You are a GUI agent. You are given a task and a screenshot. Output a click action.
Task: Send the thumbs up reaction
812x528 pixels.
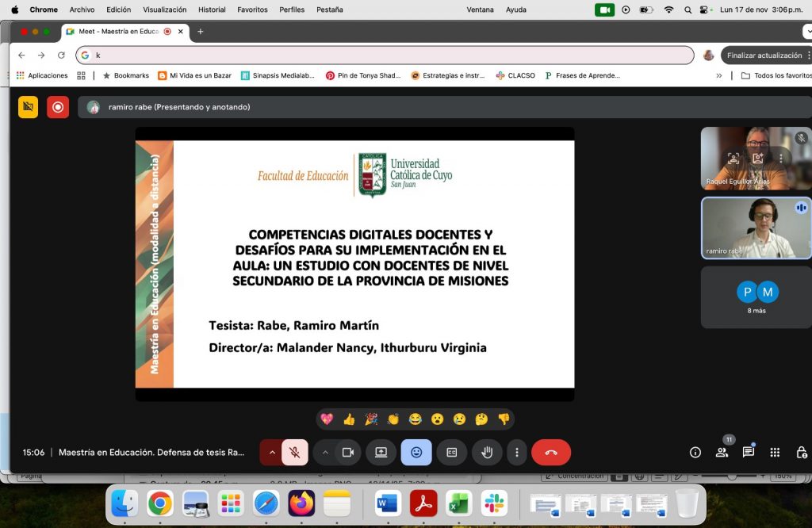pyautogui.click(x=349, y=419)
